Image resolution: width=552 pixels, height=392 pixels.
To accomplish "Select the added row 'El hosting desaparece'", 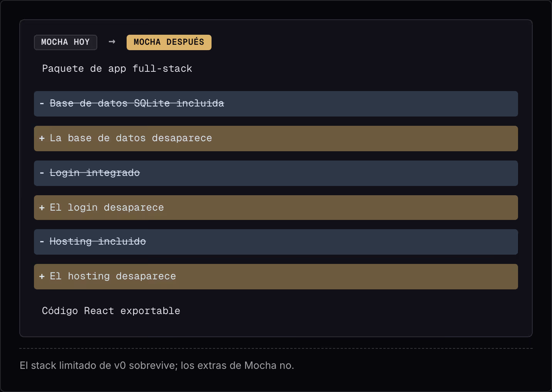I will tap(276, 277).
